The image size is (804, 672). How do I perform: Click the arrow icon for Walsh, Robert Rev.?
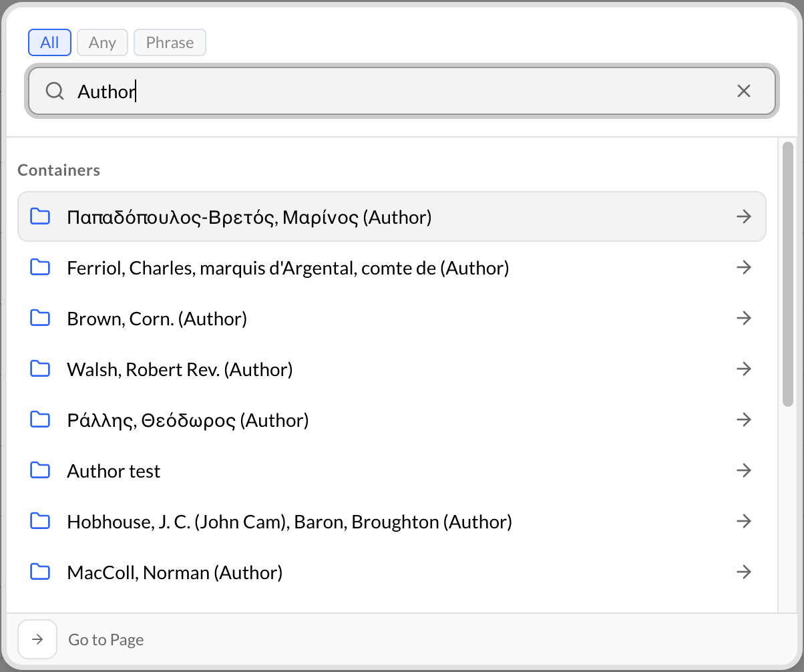pyautogui.click(x=743, y=369)
